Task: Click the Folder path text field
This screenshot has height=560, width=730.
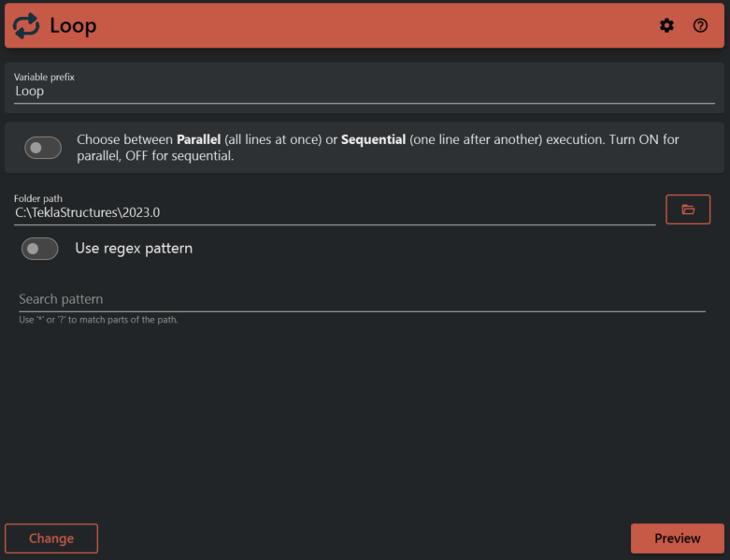Action: tap(335, 212)
